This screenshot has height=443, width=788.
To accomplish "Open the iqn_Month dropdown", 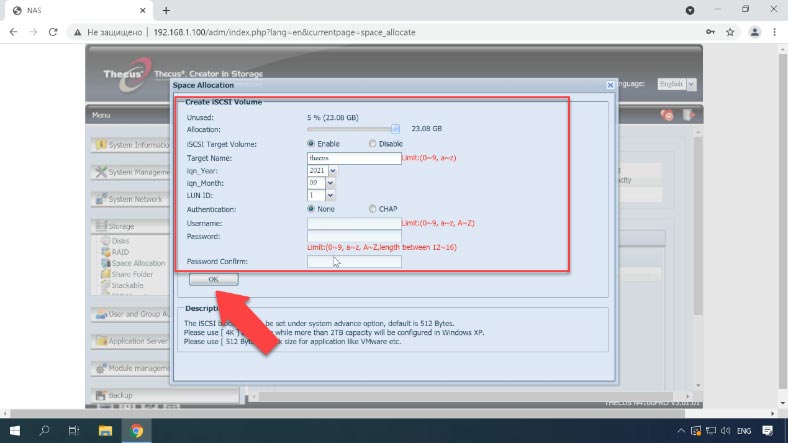I will (330, 183).
